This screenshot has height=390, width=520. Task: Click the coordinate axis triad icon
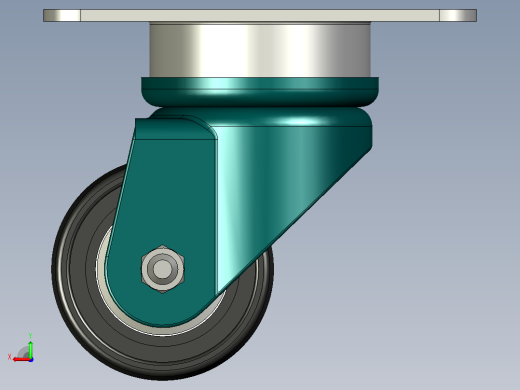click(21, 348)
